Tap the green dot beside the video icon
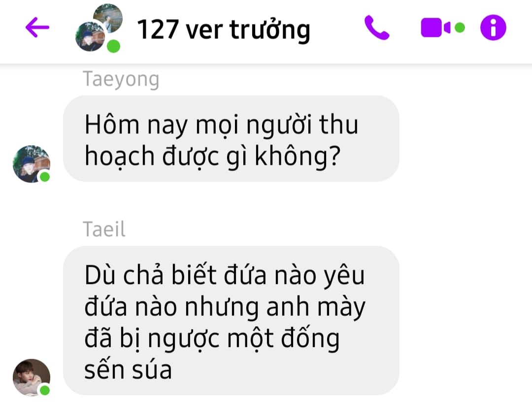Image resolution: width=532 pixels, height=409 pixels. pos(460,28)
